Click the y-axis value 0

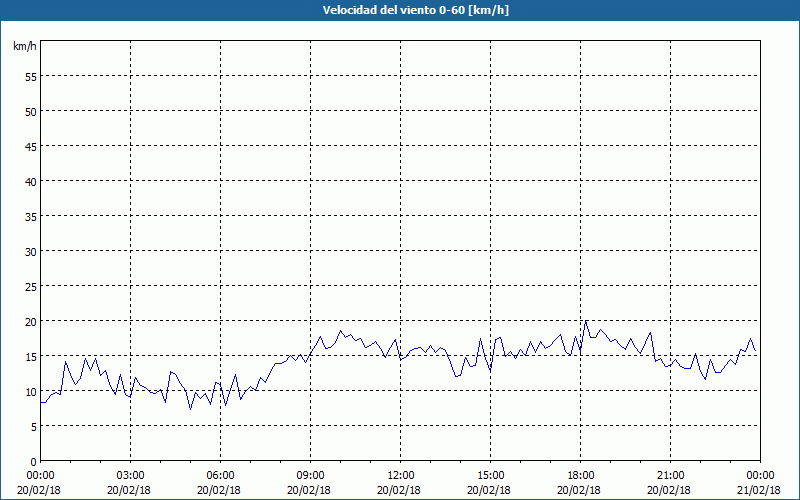pyautogui.click(x=34, y=462)
